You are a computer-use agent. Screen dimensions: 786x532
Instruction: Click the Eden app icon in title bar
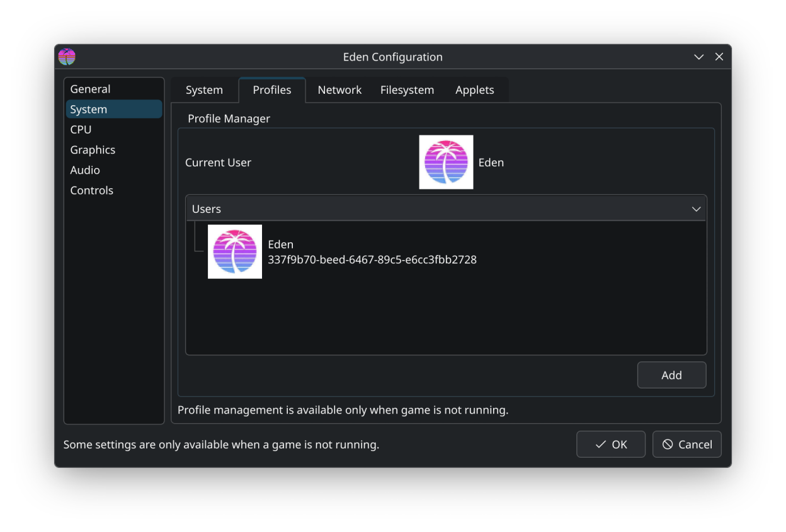pos(67,57)
